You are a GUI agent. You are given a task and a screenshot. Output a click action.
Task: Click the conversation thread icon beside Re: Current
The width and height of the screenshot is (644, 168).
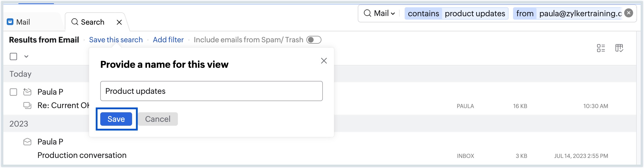[27, 106]
